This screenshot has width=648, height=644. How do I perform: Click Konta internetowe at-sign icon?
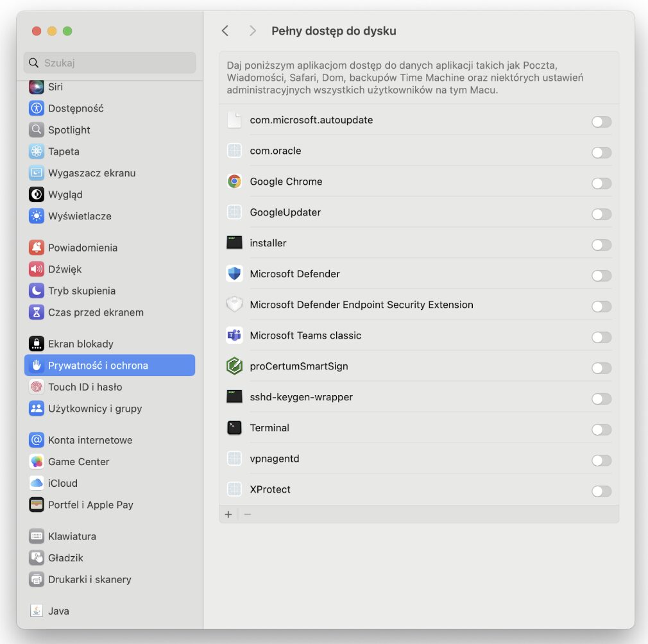click(37, 440)
